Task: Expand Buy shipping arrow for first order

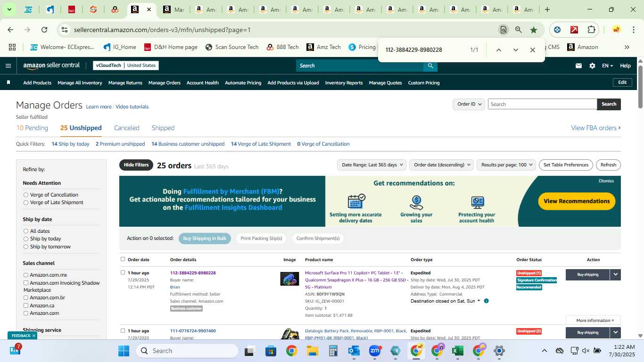Action: [615, 274]
